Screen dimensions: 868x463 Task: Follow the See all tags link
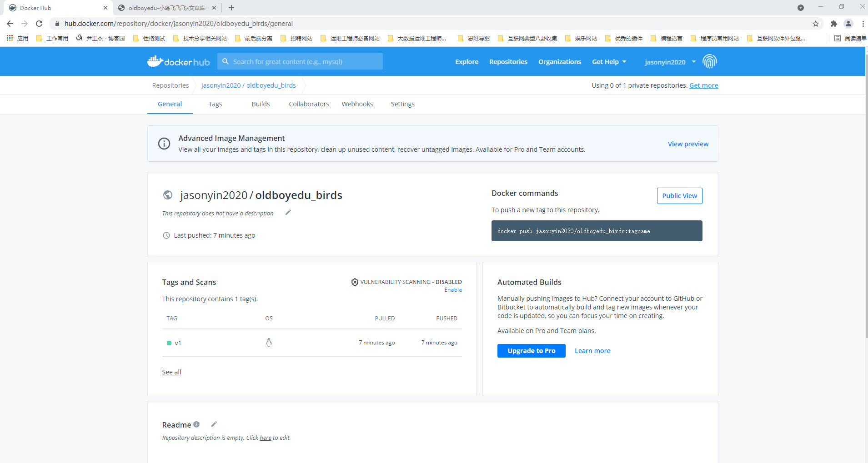point(171,372)
